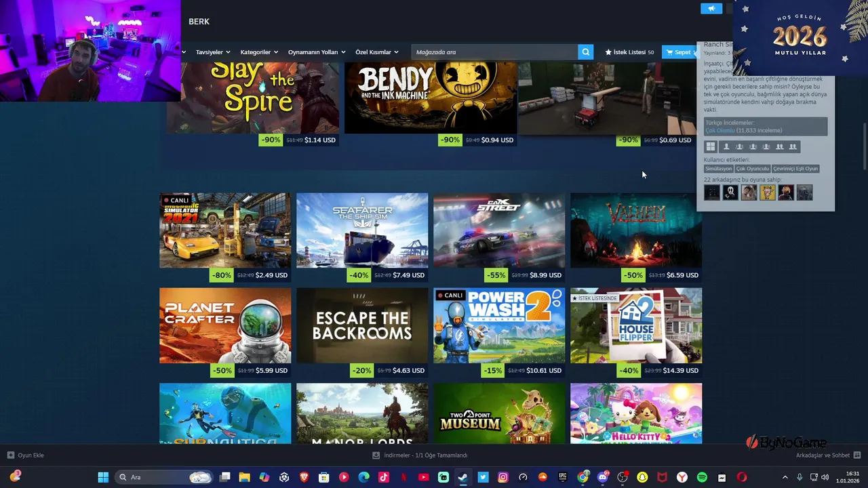Open PowerWash Simulator 2 capsule

point(499,325)
